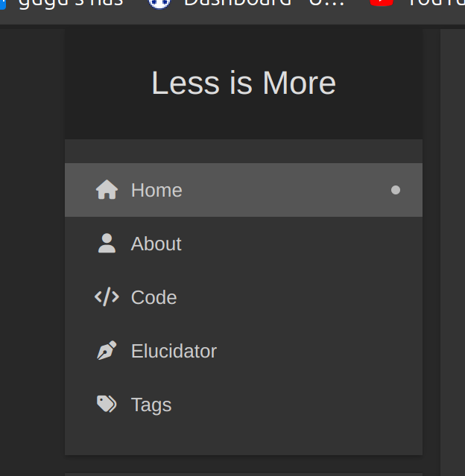This screenshot has width=465, height=476.
Task: Click the active dot on Home row
Action: point(396,190)
